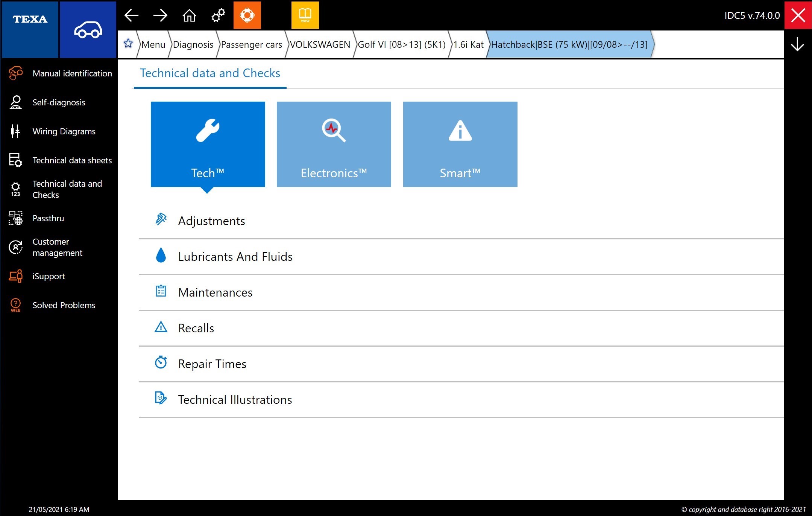Image resolution: width=812 pixels, height=516 pixels.
Task: Click the Customer management icon
Action: pyautogui.click(x=15, y=247)
